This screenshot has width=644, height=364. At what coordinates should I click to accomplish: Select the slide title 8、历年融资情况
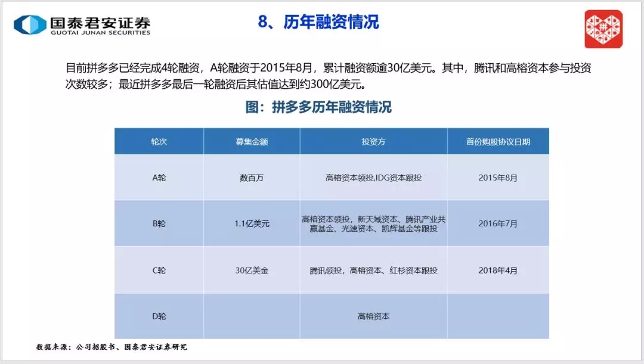click(x=318, y=22)
